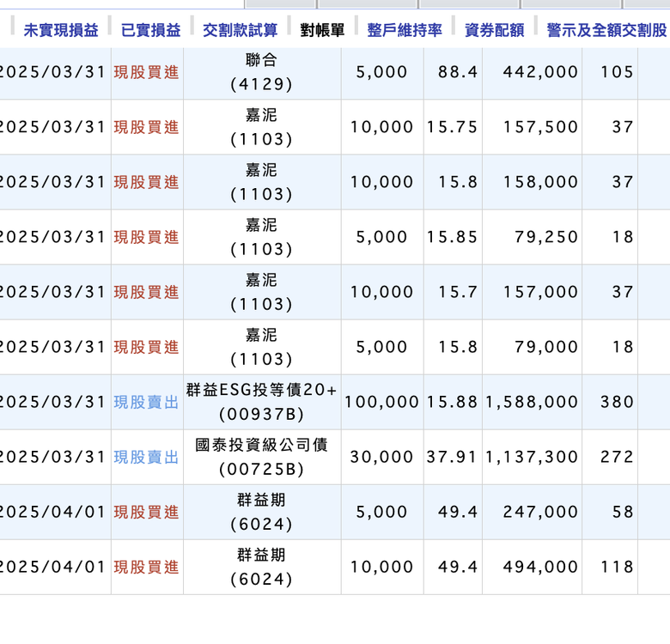Viewport: 670px width, 644px height.
Task: Click fee value 58
Action: [623, 513]
